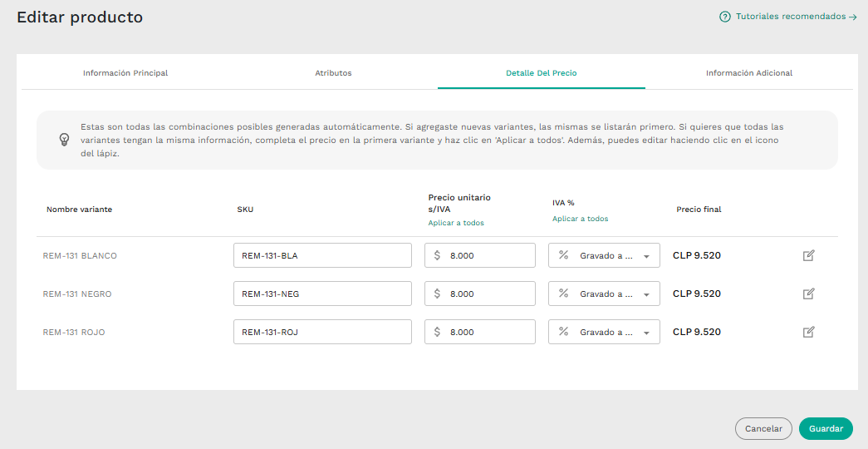This screenshot has width=868, height=449.
Task: Select the variant name REM-131 BLANCO
Action: pyautogui.click(x=80, y=255)
